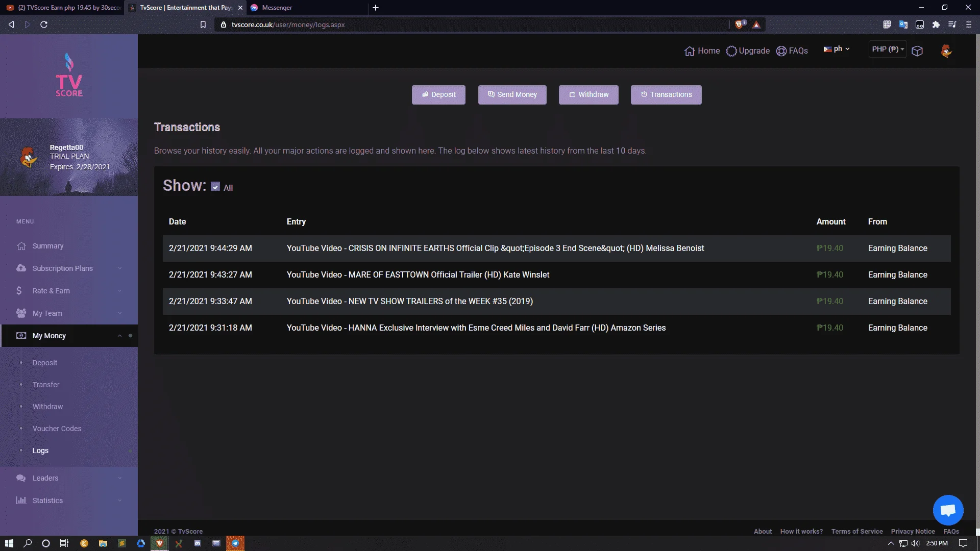980x551 pixels.
Task: Click the cube icon in header
Action: coord(917,51)
